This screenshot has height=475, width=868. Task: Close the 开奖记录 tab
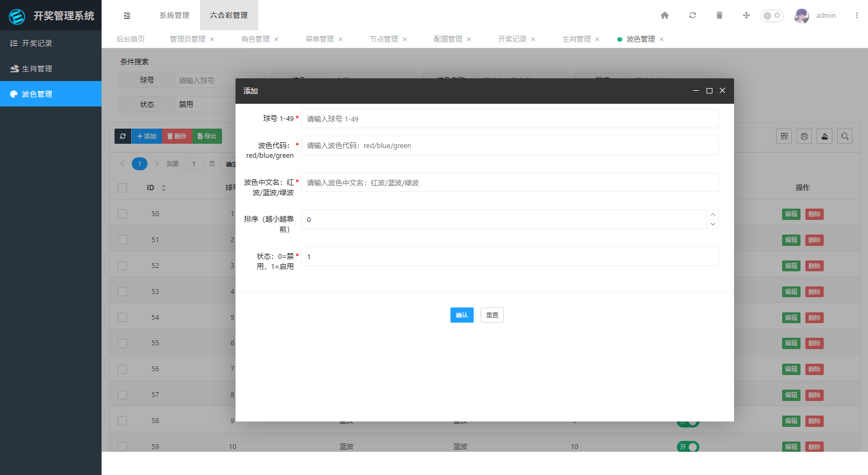pos(533,39)
